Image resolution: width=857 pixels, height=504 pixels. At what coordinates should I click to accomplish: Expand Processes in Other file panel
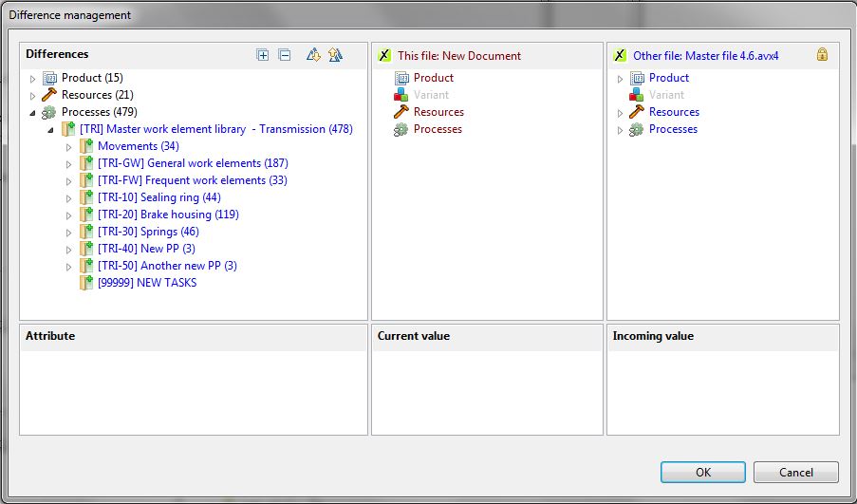pyautogui.click(x=621, y=130)
